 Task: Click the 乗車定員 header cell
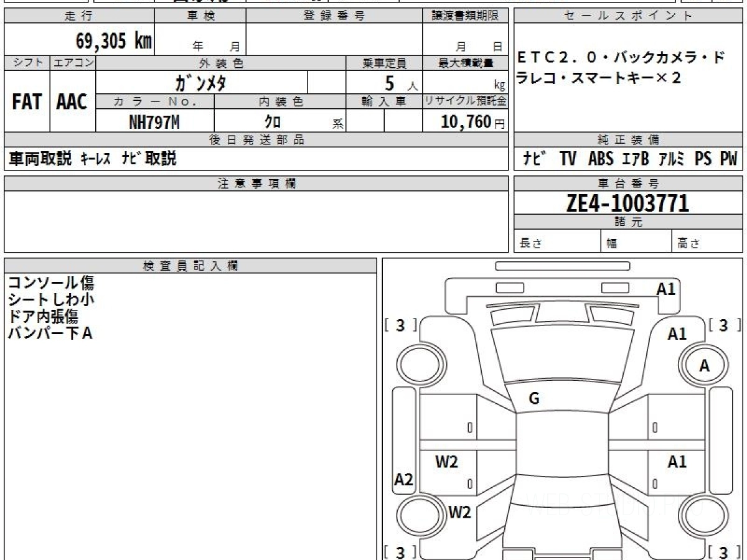(x=383, y=63)
